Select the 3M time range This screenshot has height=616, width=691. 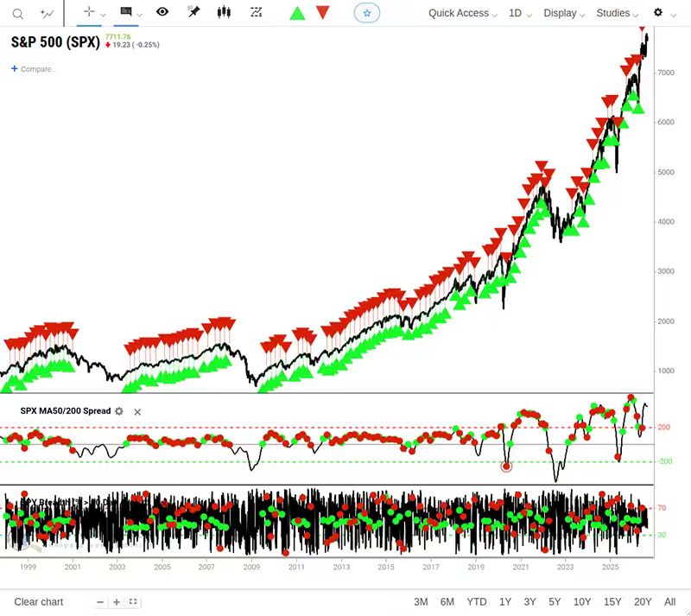click(x=421, y=602)
